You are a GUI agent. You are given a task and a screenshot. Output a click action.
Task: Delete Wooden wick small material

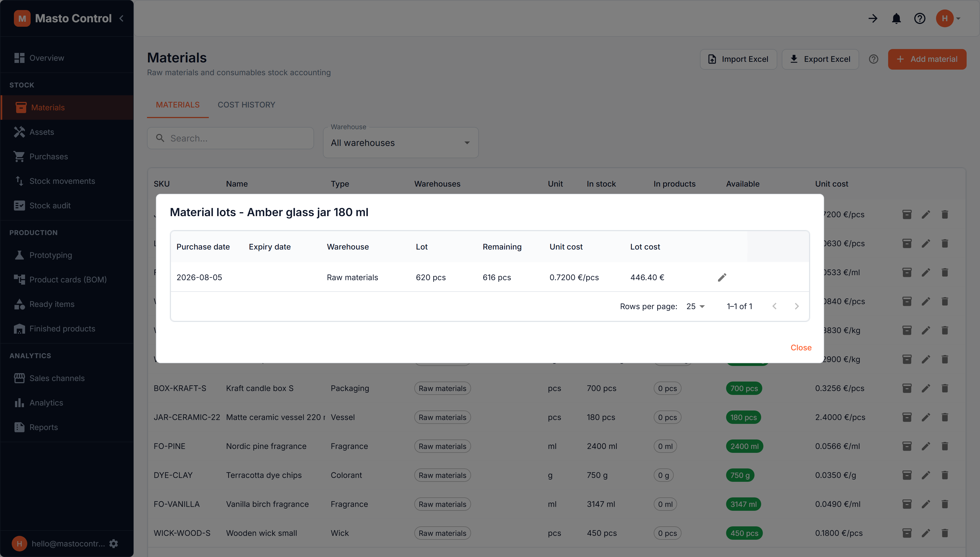pyautogui.click(x=944, y=533)
